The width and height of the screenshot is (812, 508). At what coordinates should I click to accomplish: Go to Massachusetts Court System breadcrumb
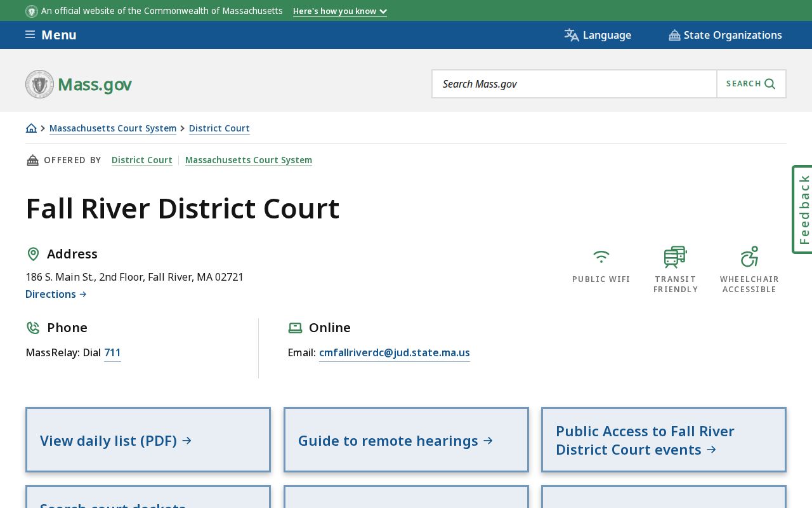(113, 128)
